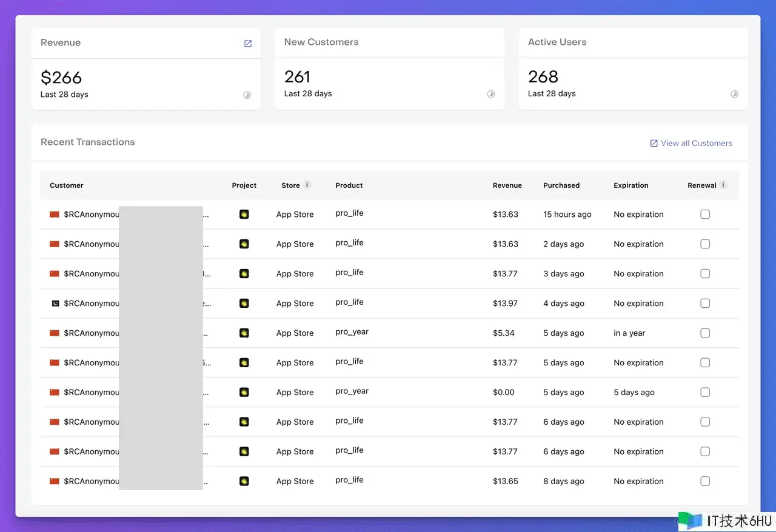The width and height of the screenshot is (776, 532).
Task: Open the View all Customers link
Action: (x=691, y=144)
